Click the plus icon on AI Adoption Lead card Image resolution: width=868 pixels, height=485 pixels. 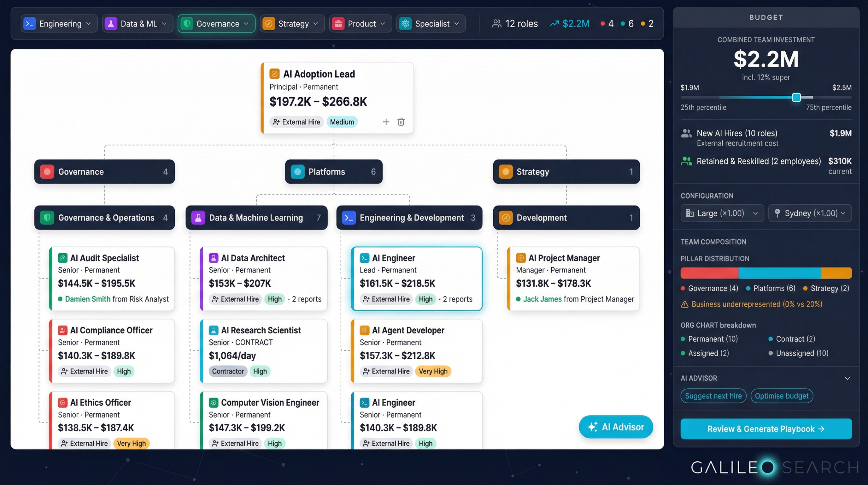click(386, 122)
